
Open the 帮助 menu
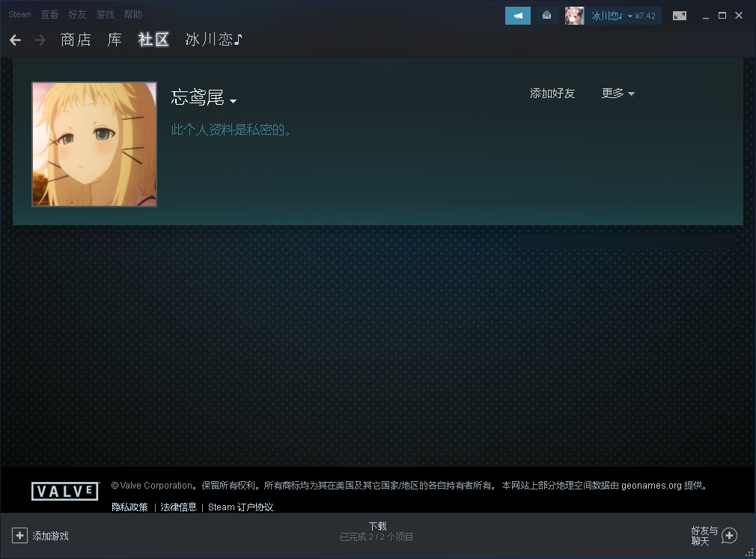coord(132,14)
